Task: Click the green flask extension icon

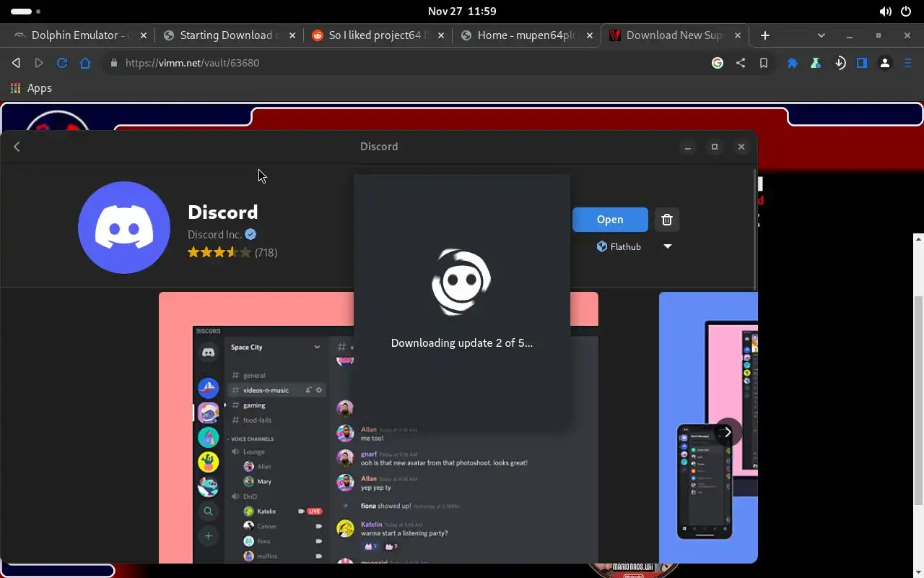Action: tap(816, 63)
